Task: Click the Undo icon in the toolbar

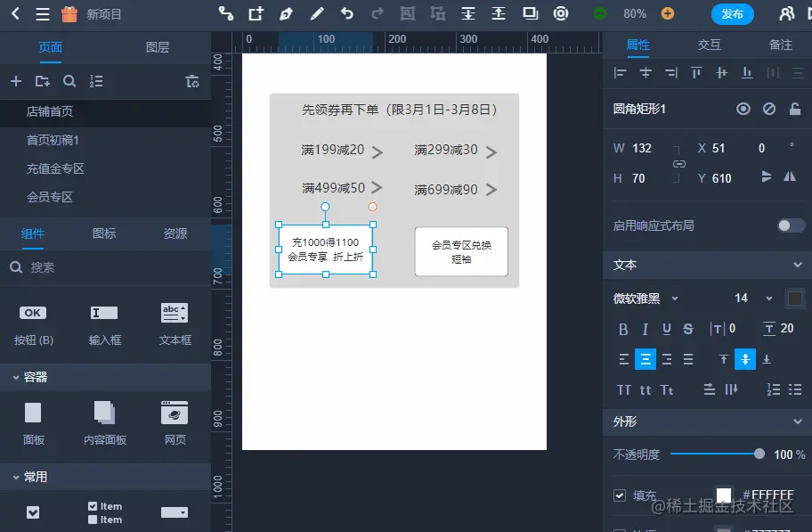Action: tap(347, 13)
